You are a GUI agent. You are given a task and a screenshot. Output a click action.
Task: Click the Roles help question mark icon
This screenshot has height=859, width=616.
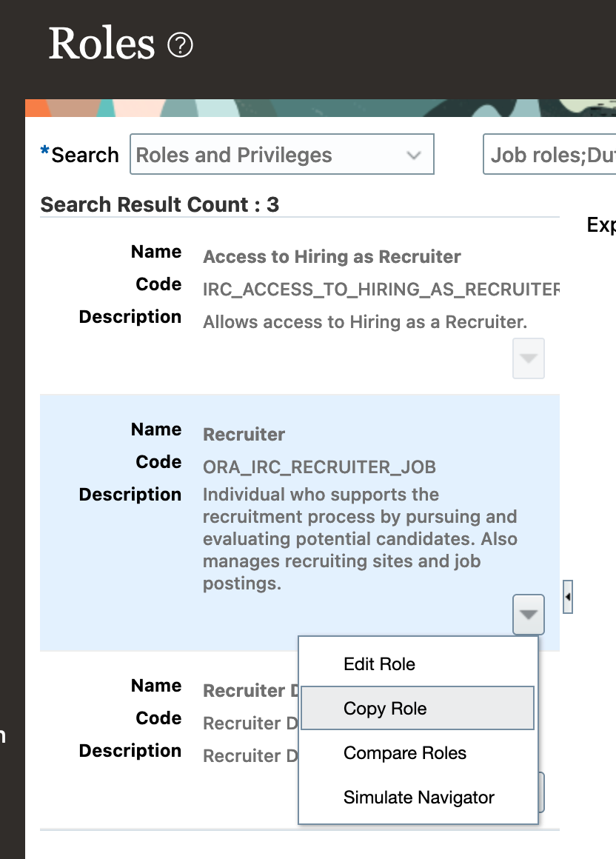pyautogui.click(x=180, y=45)
